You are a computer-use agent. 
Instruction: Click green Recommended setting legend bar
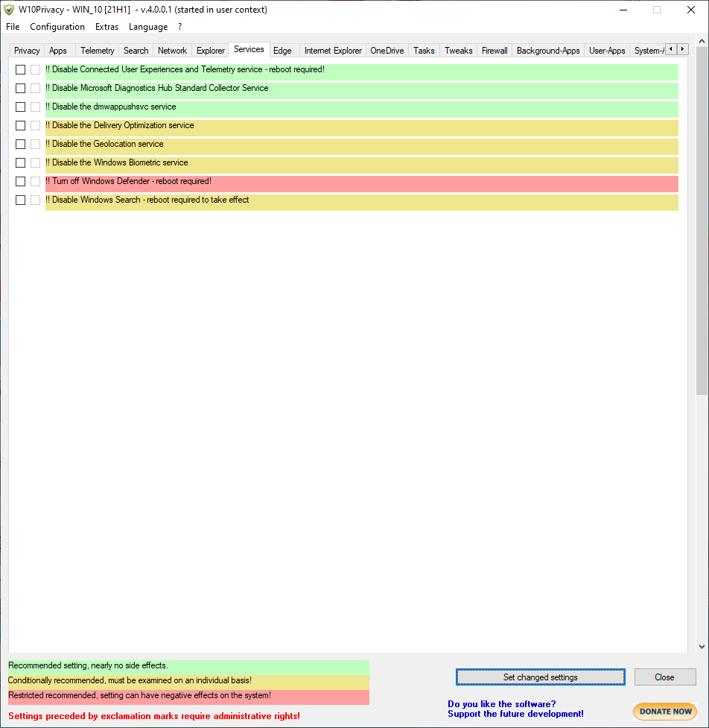tap(188, 666)
